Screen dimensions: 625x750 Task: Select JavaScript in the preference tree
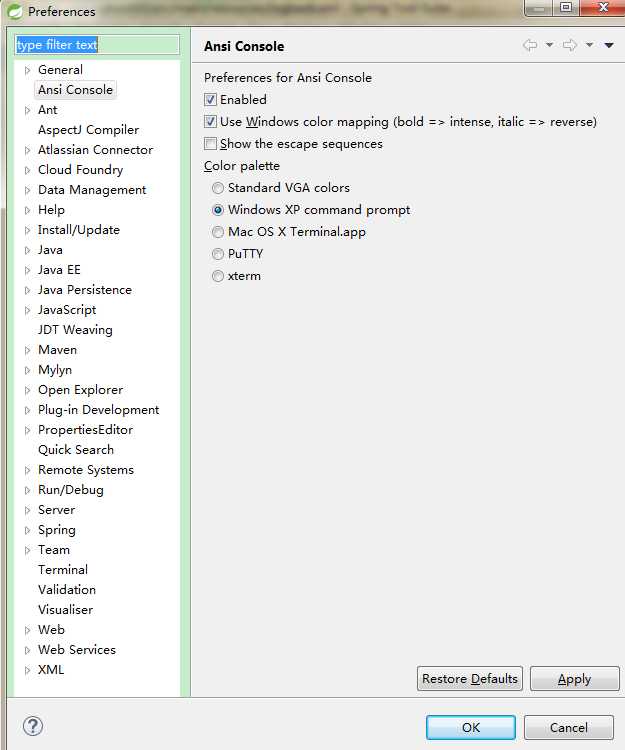tap(67, 310)
